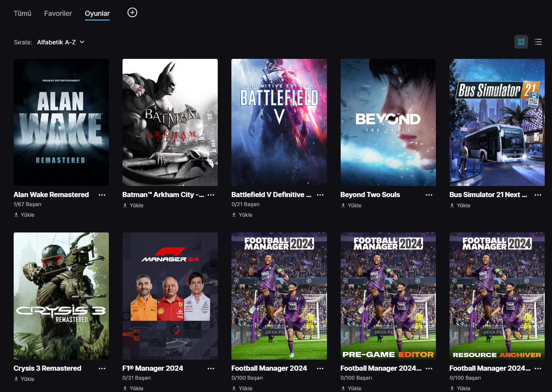
Task: Install base Football Manager 2024 via its Yükle button
Action: click(242, 389)
